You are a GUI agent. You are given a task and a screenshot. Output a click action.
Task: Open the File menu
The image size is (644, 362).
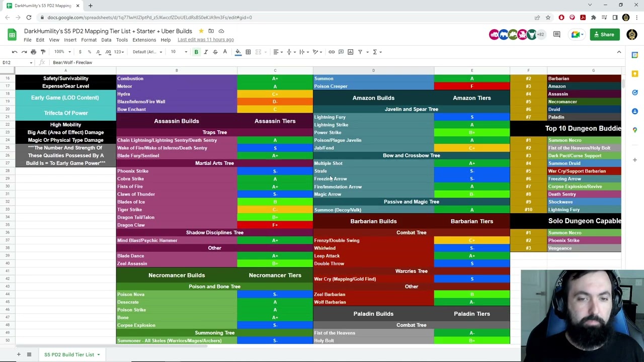28,40
